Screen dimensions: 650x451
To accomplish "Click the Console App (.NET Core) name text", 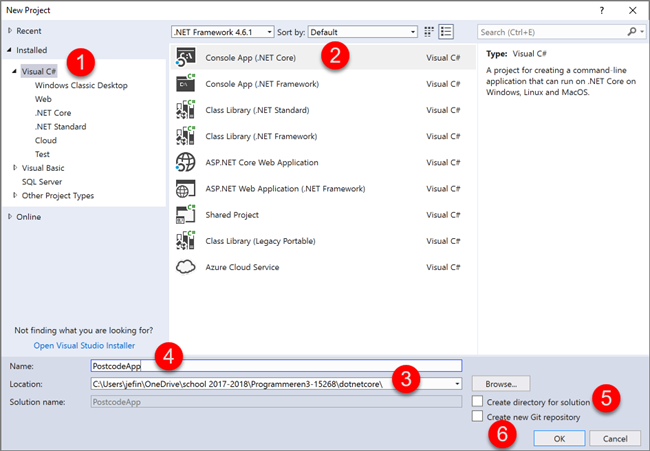I will click(251, 58).
